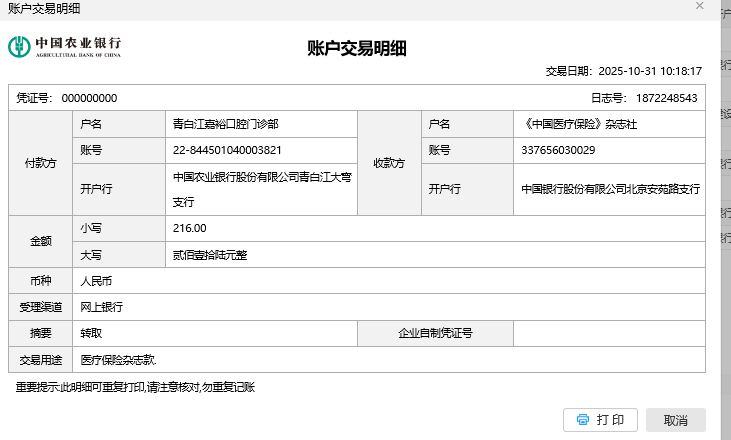Click the currency value 人民币
The height and width of the screenshot is (440, 731).
point(98,281)
